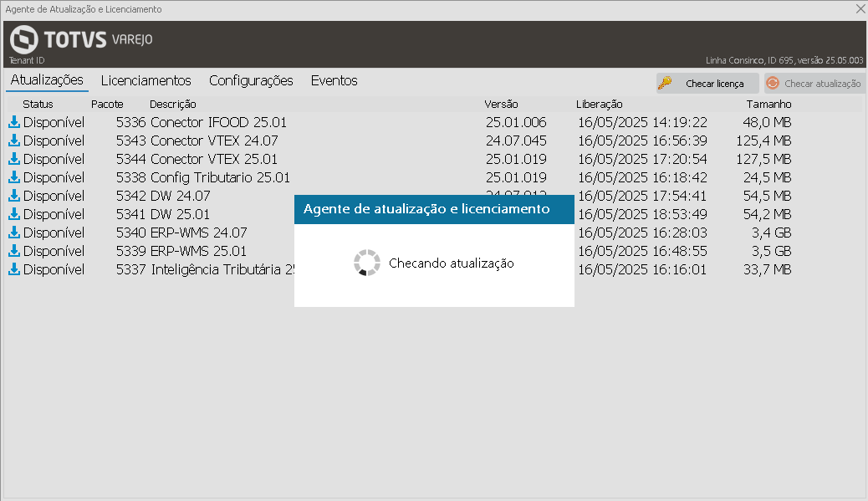Click version 25.01.006 cell

click(516, 122)
